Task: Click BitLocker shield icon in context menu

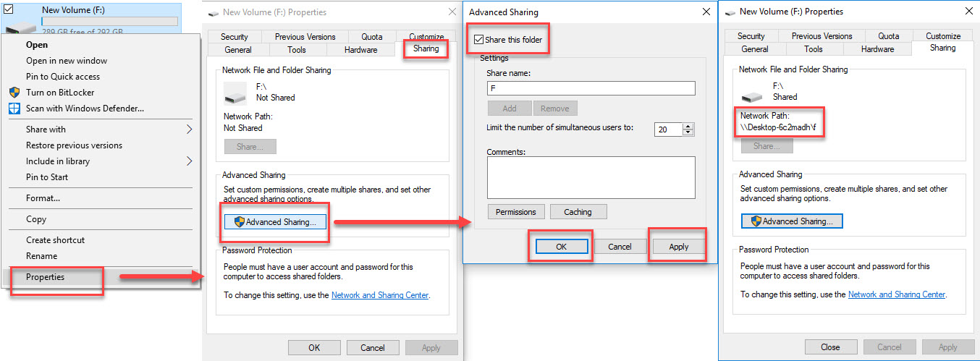Action: [14, 93]
